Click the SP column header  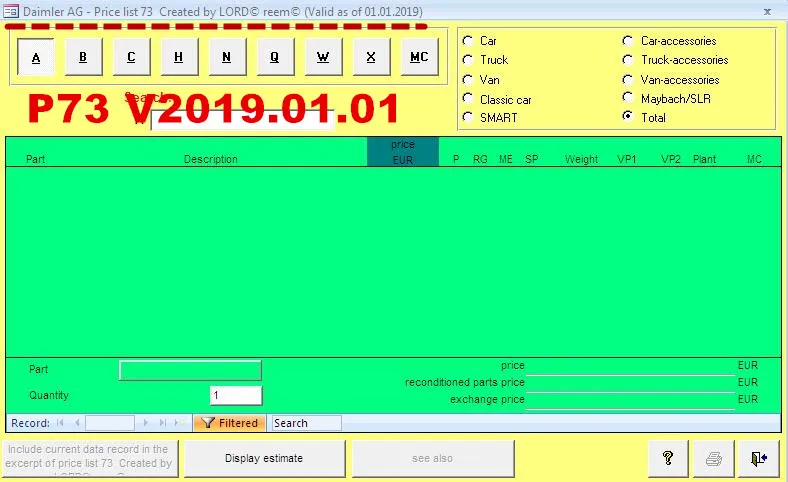tap(532, 159)
